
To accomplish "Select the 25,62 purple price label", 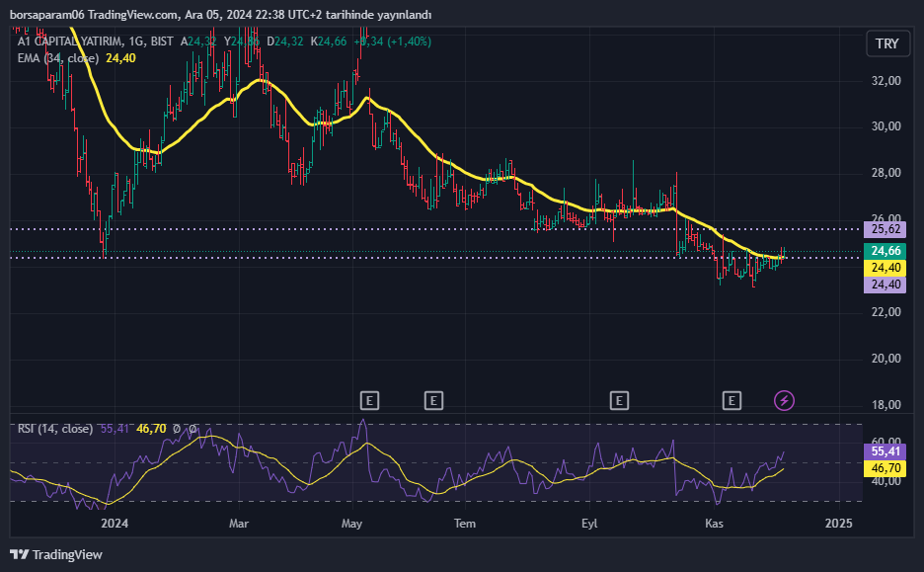I will point(885,229).
